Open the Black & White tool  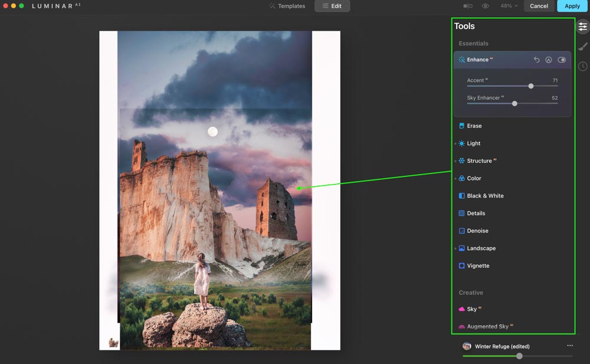(x=485, y=196)
